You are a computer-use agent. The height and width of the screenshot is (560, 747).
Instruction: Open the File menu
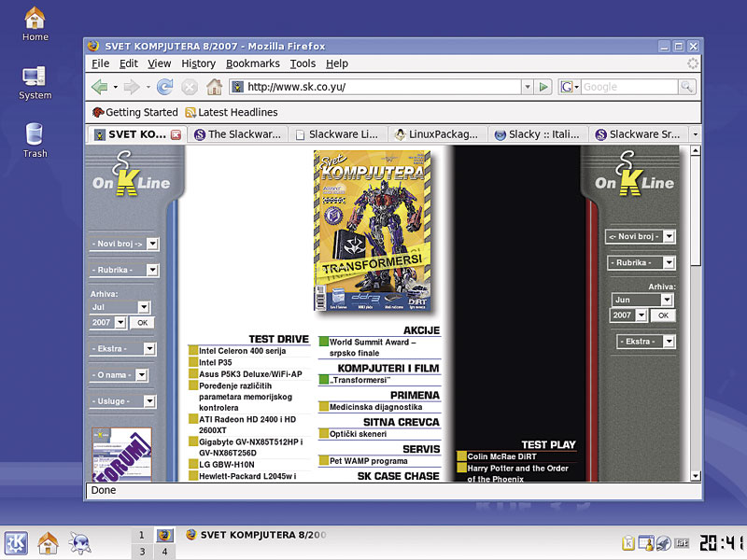[100, 63]
